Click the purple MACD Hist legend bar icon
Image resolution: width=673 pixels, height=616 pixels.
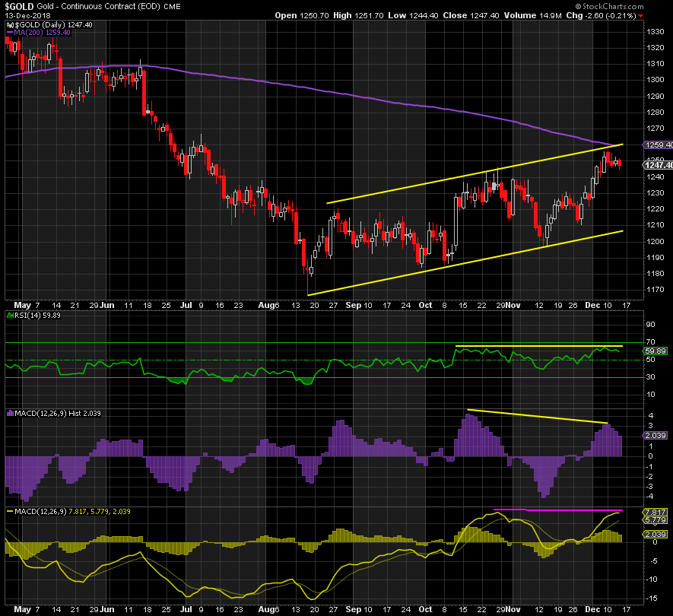point(9,413)
